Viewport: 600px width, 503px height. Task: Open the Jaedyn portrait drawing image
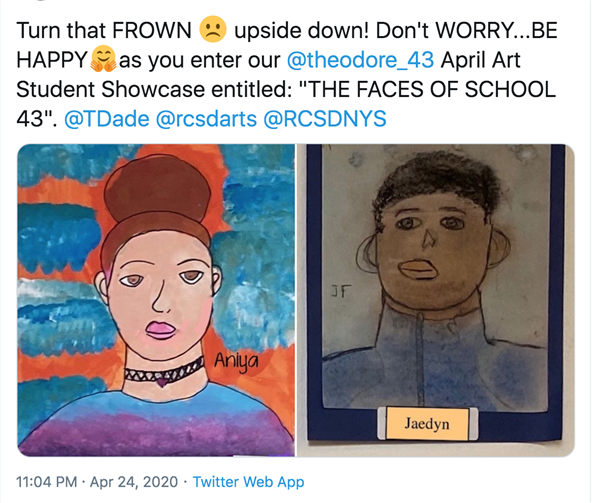(x=436, y=300)
